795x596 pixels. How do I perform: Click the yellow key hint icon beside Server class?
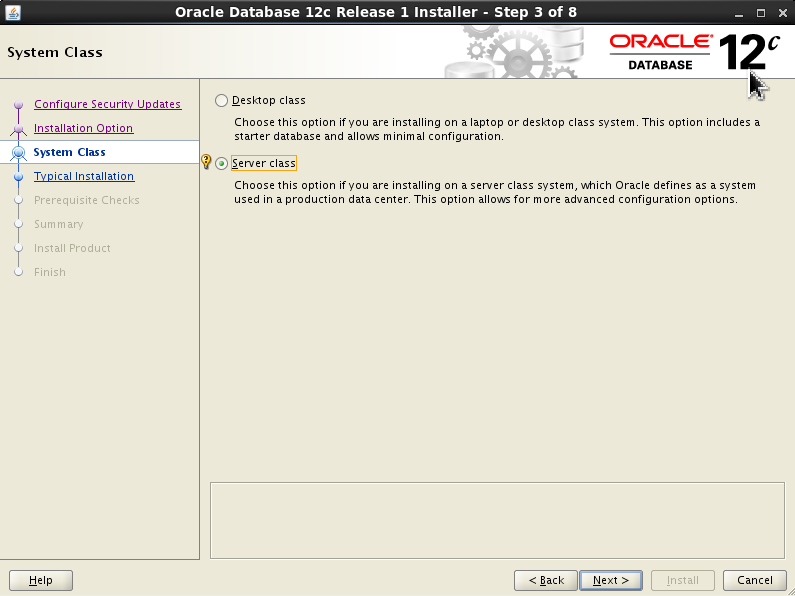click(x=206, y=162)
